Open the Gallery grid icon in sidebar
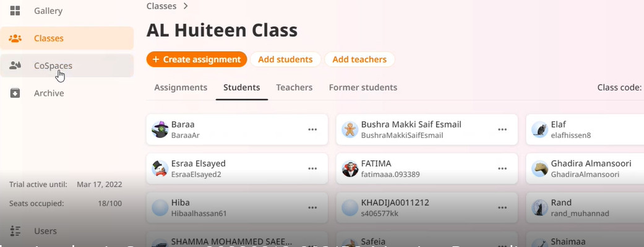Image resolution: width=644 pixels, height=247 pixels. coord(15,11)
